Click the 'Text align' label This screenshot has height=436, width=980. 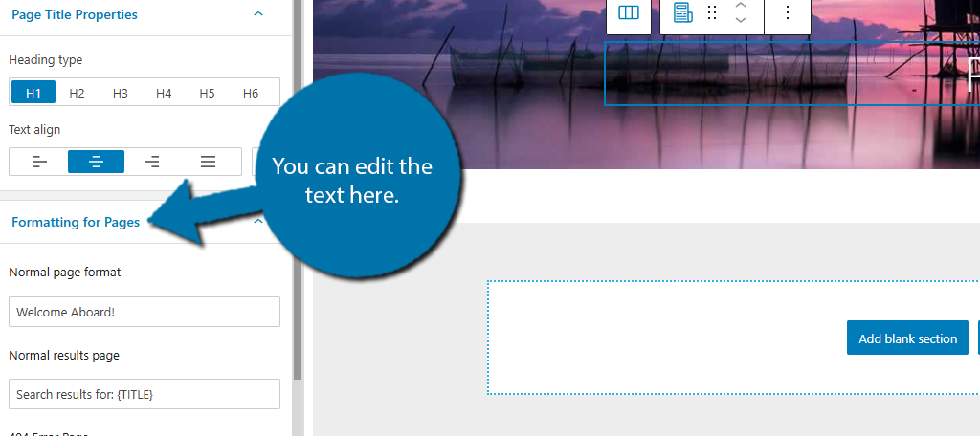(34, 130)
